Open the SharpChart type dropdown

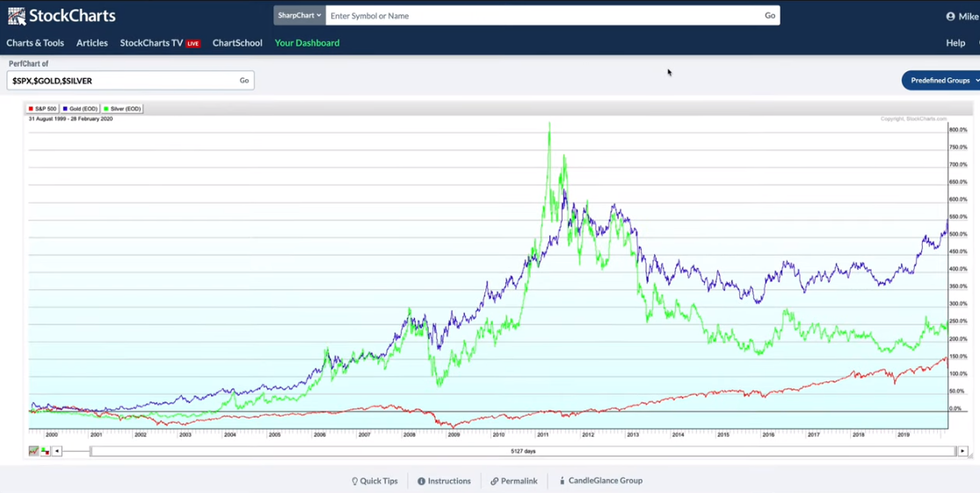pyautogui.click(x=300, y=16)
